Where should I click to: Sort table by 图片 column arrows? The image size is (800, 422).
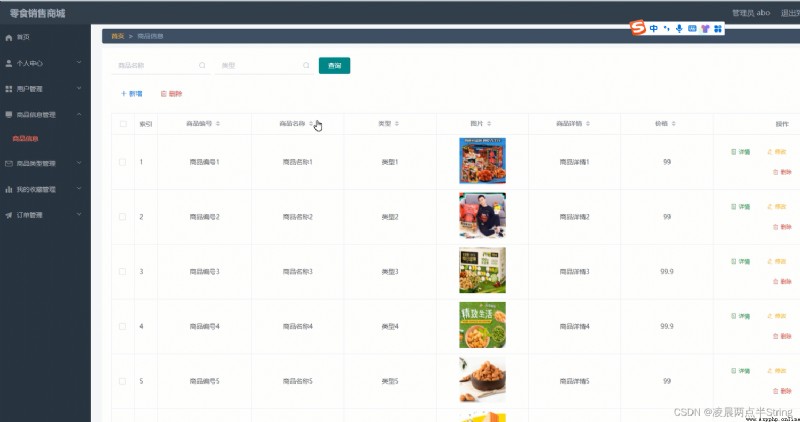coord(489,123)
